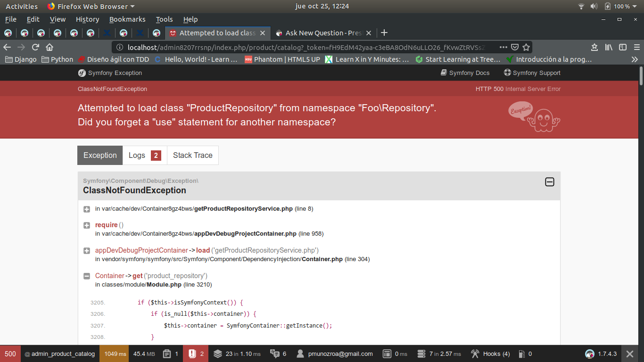Image resolution: width=644 pixels, height=362 pixels.
Task: Open a new tab with plus icon
Action: [384, 33]
